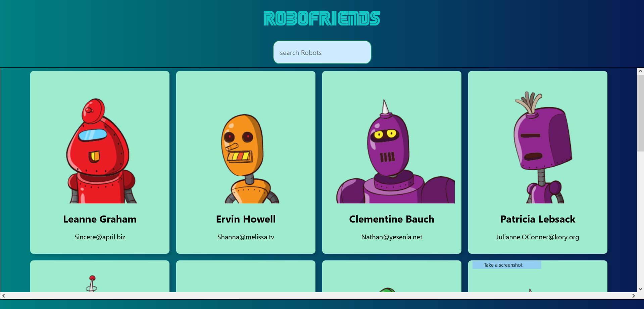Click the red robot avatar of Leanne Graham
The image size is (644, 309).
pos(100,150)
